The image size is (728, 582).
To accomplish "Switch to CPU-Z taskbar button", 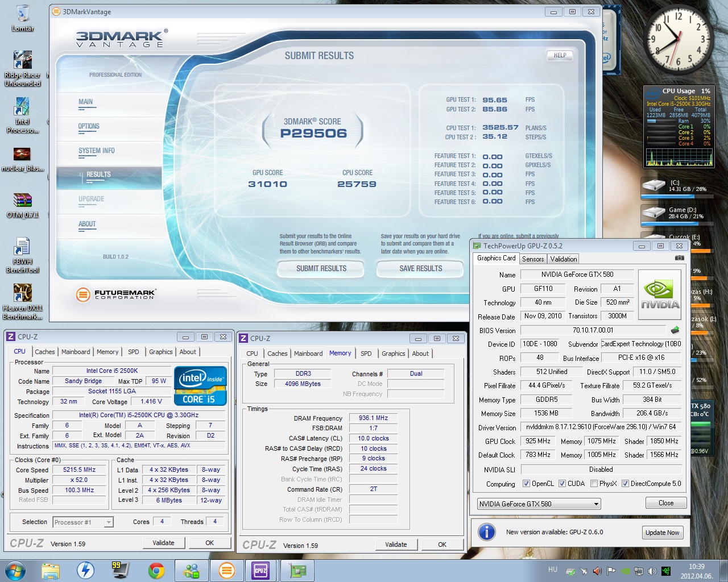I will [262, 570].
